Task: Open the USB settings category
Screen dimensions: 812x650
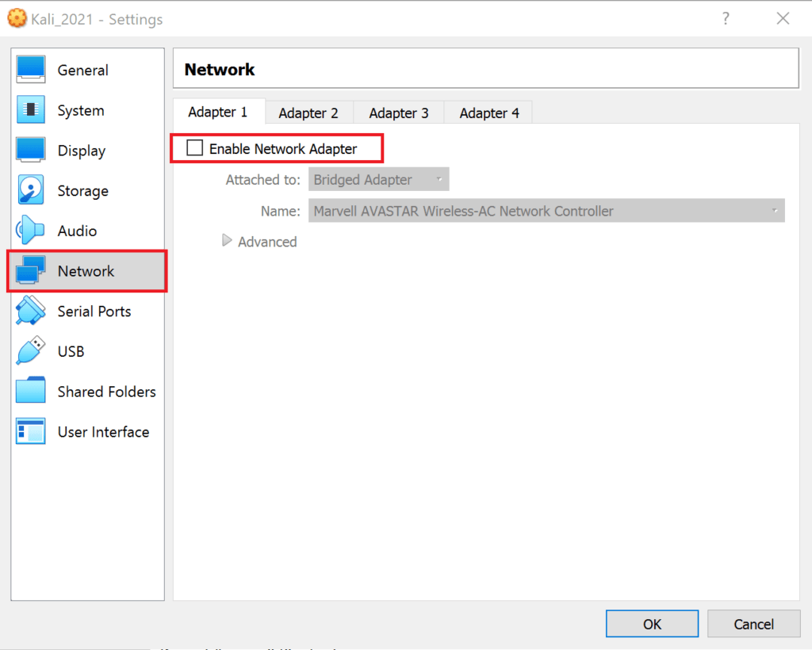Action: (87, 351)
